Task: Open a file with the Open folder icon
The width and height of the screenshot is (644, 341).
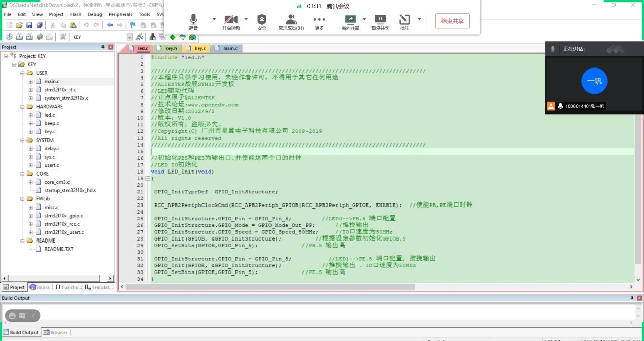Action: pyautogui.click(x=19, y=25)
